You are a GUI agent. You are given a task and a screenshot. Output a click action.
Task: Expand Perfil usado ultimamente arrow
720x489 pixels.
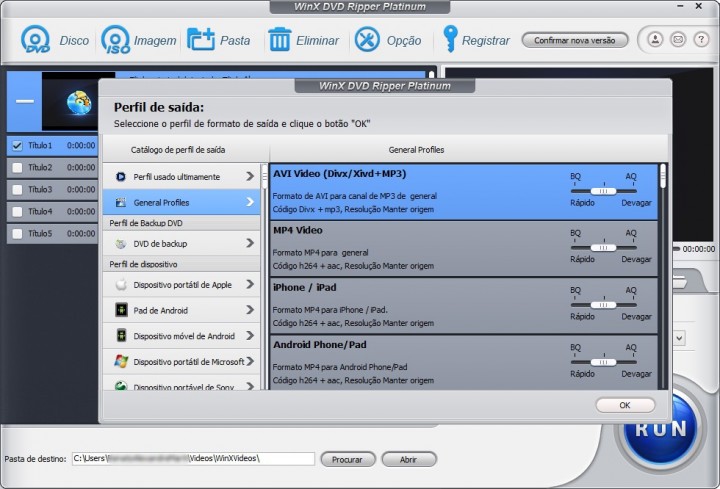coord(250,176)
